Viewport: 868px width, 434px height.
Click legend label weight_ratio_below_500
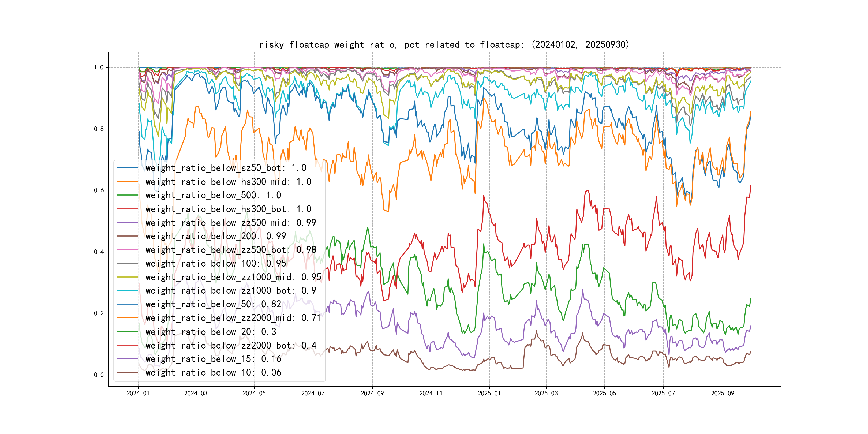(213, 195)
